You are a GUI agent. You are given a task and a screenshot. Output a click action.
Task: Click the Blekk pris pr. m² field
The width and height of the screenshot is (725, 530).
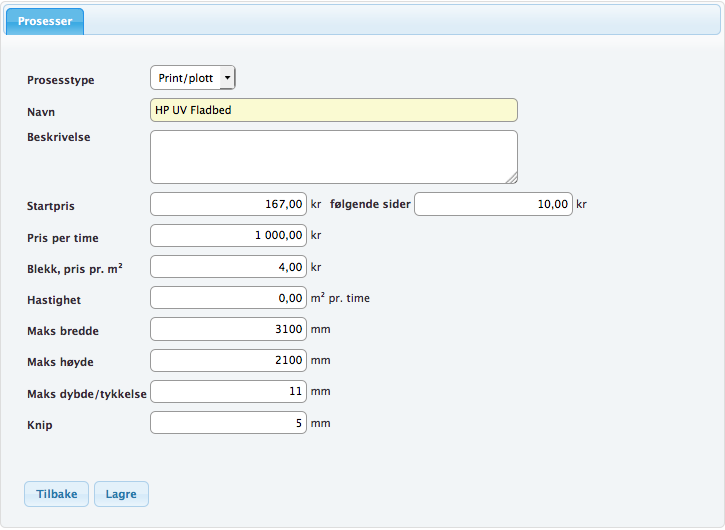[x=228, y=267]
